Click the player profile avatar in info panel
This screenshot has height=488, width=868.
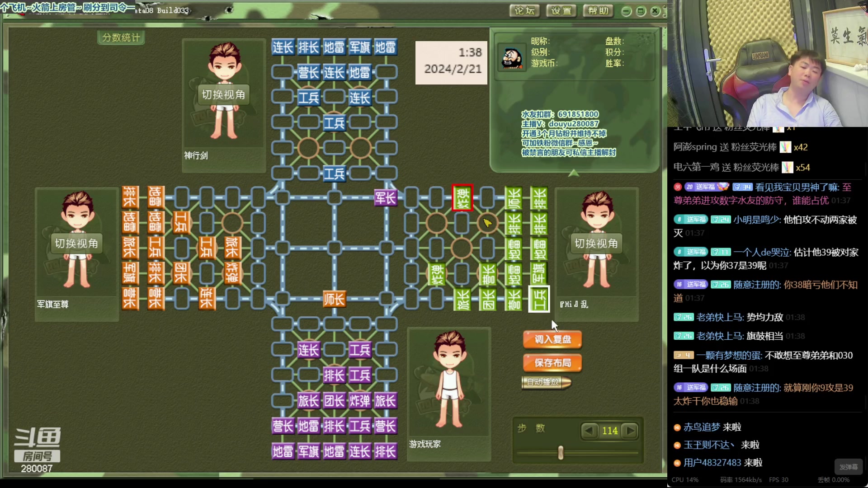(512, 57)
